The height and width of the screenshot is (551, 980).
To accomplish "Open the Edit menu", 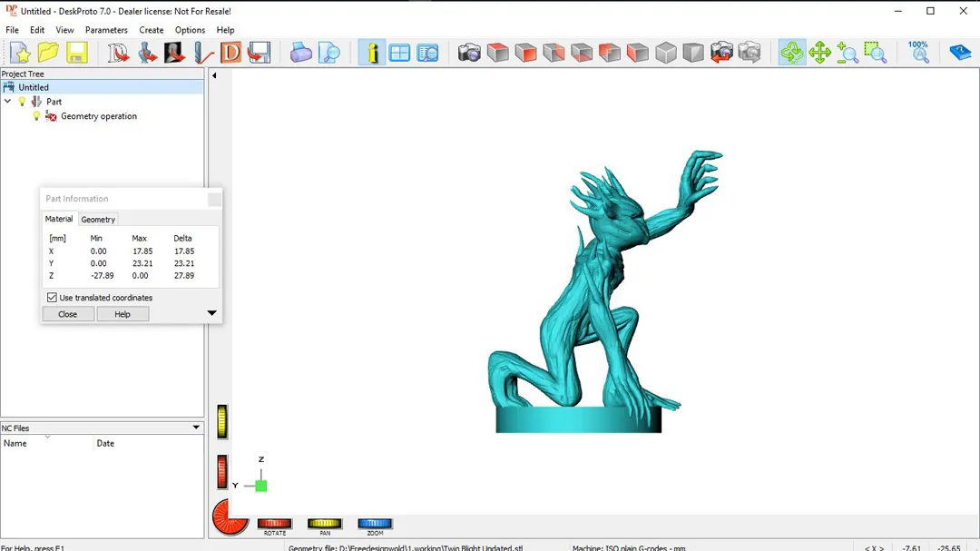I will tap(37, 30).
